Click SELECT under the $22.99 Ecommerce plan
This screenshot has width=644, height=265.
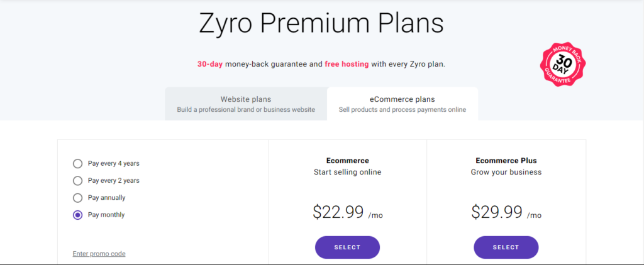coord(347,247)
